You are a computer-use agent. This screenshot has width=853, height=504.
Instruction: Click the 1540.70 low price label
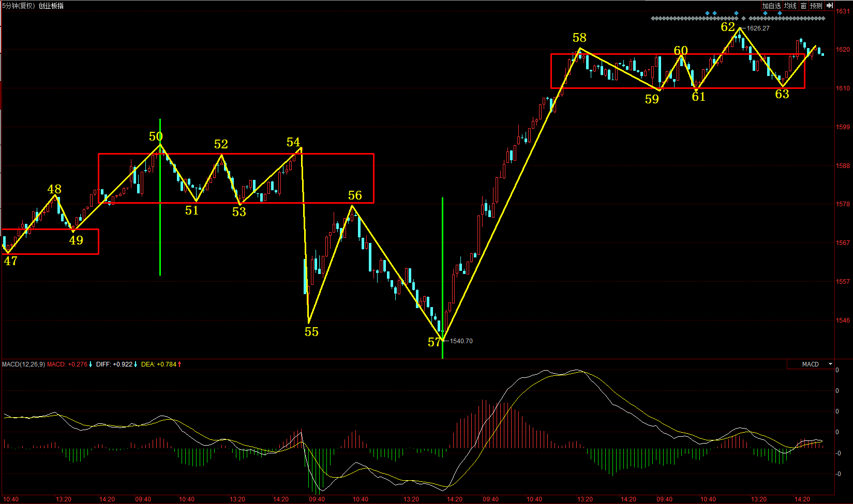point(461,341)
